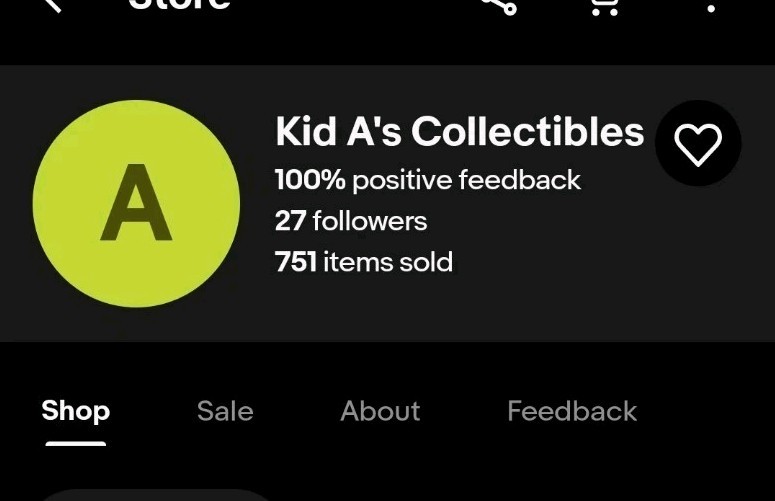775x501 pixels.
Task: Open the three-dot more options menu
Action: (711, 7)
